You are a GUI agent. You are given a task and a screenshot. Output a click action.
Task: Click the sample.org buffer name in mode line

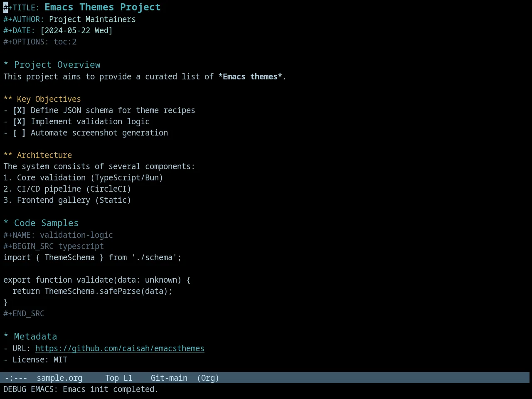[59, 378]
